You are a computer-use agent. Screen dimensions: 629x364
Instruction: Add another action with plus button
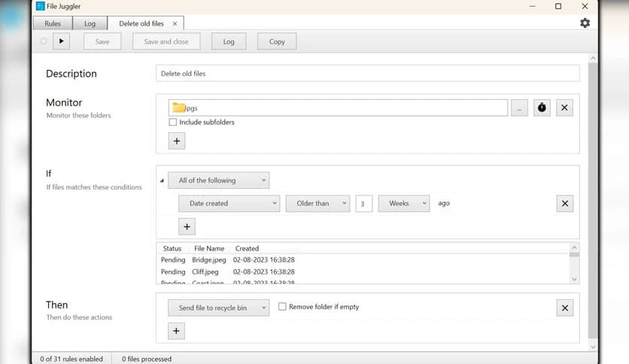[176, 331]
